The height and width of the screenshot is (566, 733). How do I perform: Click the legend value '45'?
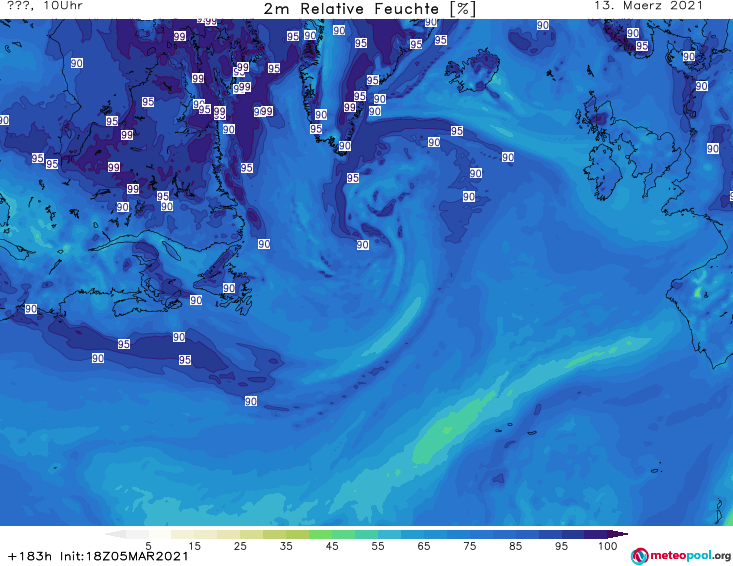332,546
